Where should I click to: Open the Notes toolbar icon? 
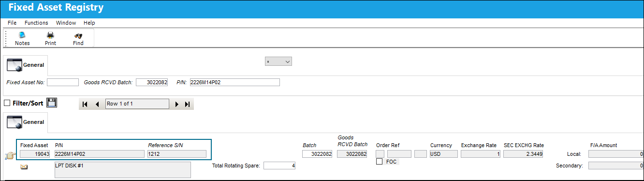pyautogui.click(x=22, y=39)
